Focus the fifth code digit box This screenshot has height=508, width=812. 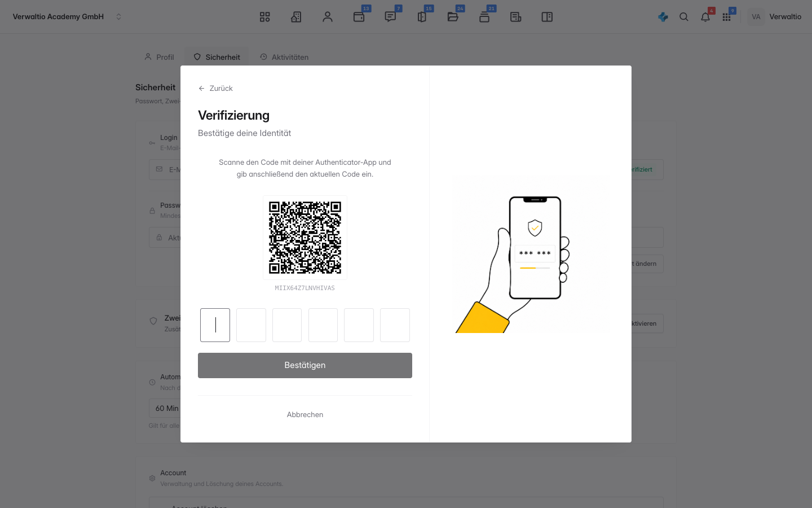(359, 325)
